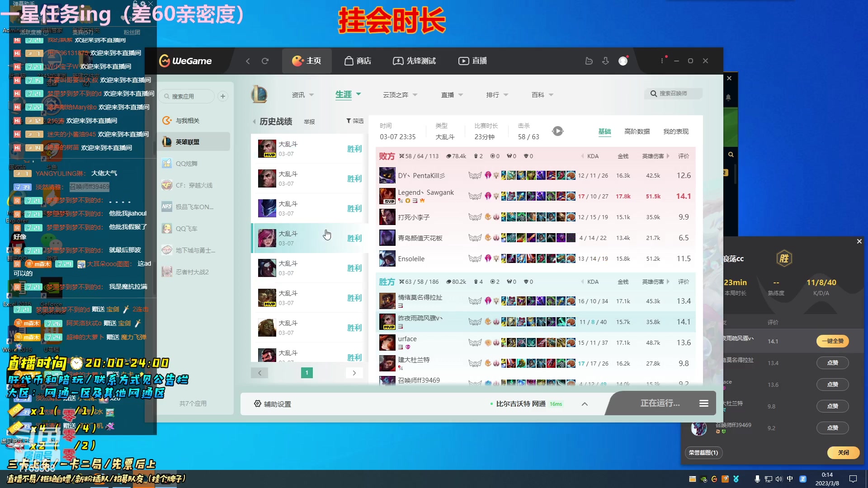Viewport: 868px width, 488px height.
Task: Switch to the 我的表现 tab
Action: [676, 131]
